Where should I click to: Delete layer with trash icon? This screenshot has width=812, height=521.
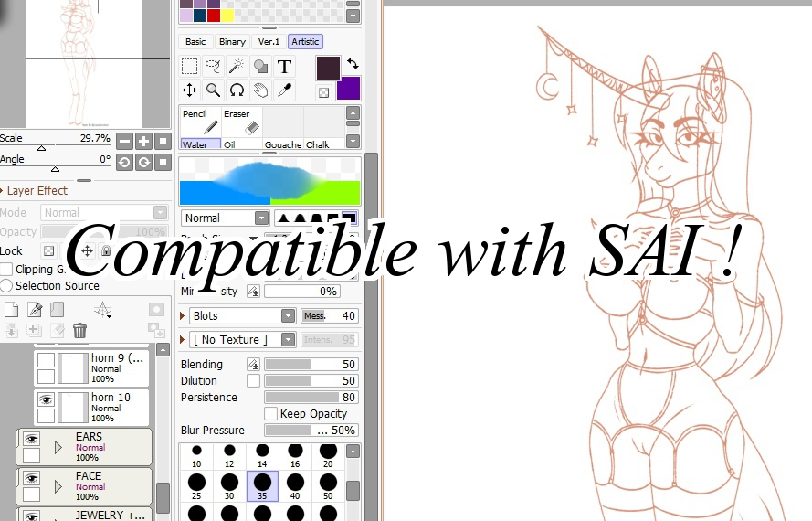point(79,330)
